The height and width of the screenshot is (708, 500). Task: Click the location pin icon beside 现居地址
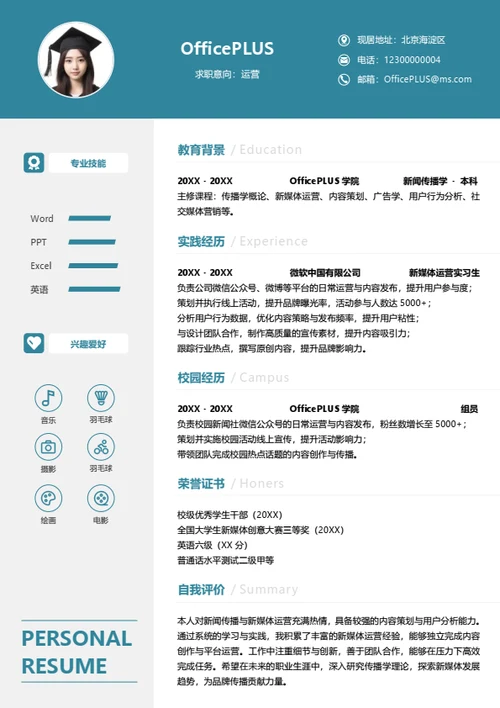pyautogui.click(x=344, y=40)
